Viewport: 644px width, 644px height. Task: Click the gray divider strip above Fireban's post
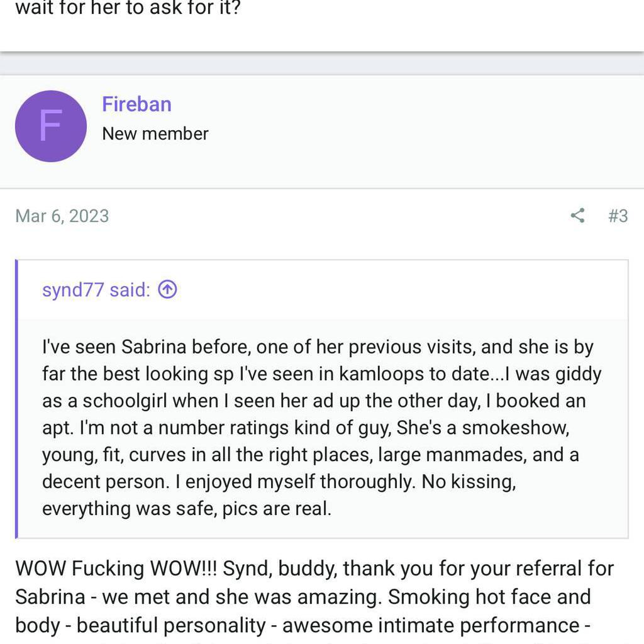click(322, 64)
